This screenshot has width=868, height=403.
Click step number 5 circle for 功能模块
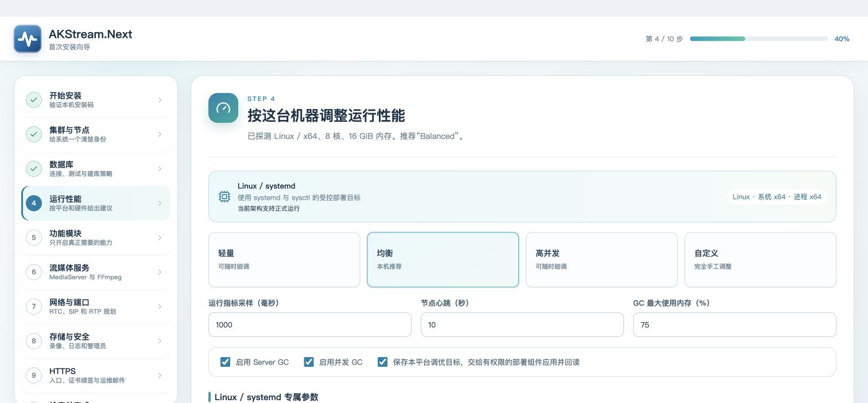click(34, 238)
